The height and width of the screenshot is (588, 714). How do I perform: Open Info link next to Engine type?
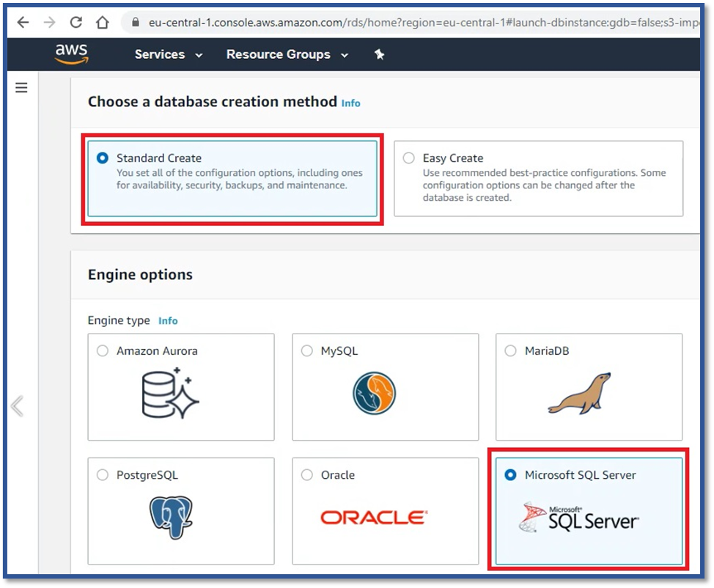[168, 320]
